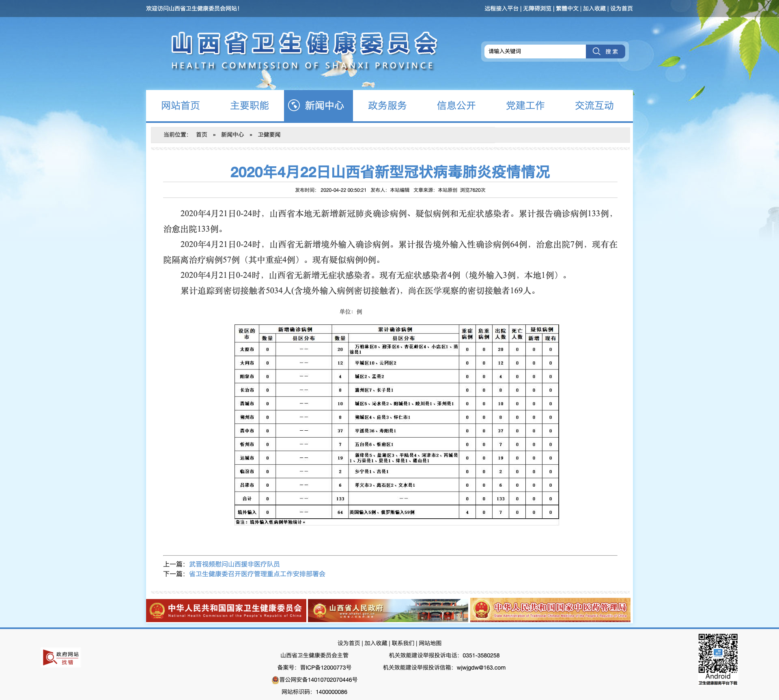Image resolution: width=779 pixels, height=700 pixels.
Task: Click the Android QR code image
Action: pos(717,653)
